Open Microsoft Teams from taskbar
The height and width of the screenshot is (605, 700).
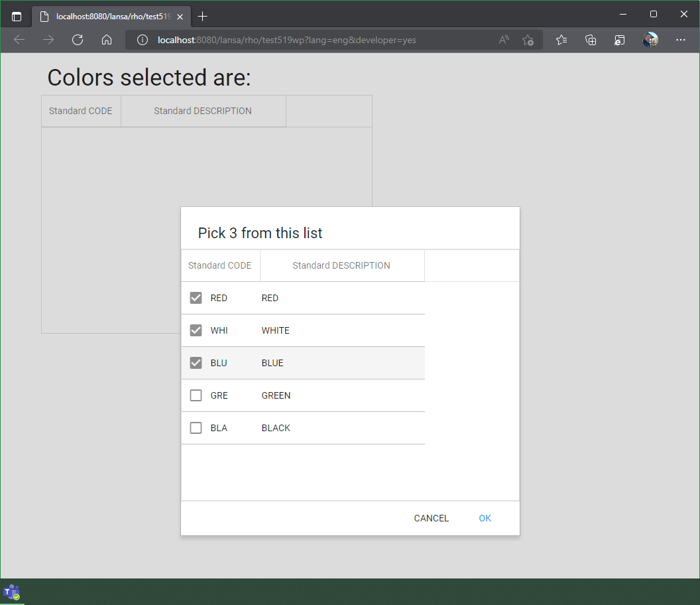point(12,592)
